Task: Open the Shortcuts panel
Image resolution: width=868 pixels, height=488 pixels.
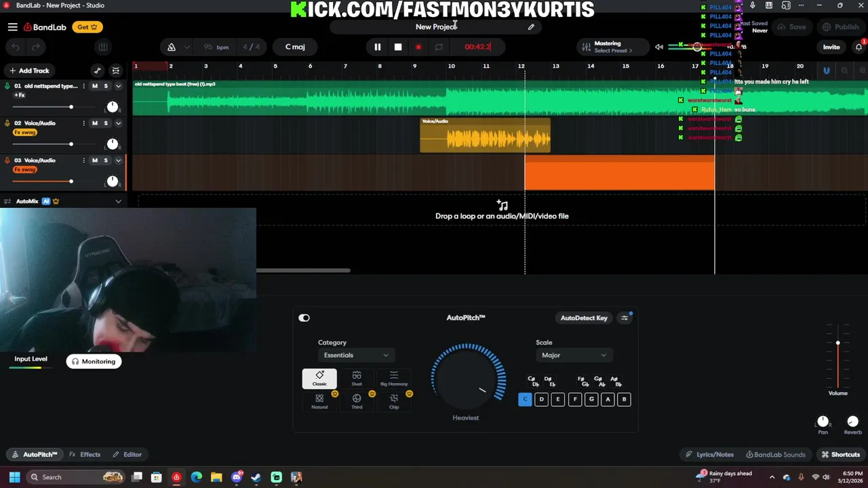Action: pos(840,455)
